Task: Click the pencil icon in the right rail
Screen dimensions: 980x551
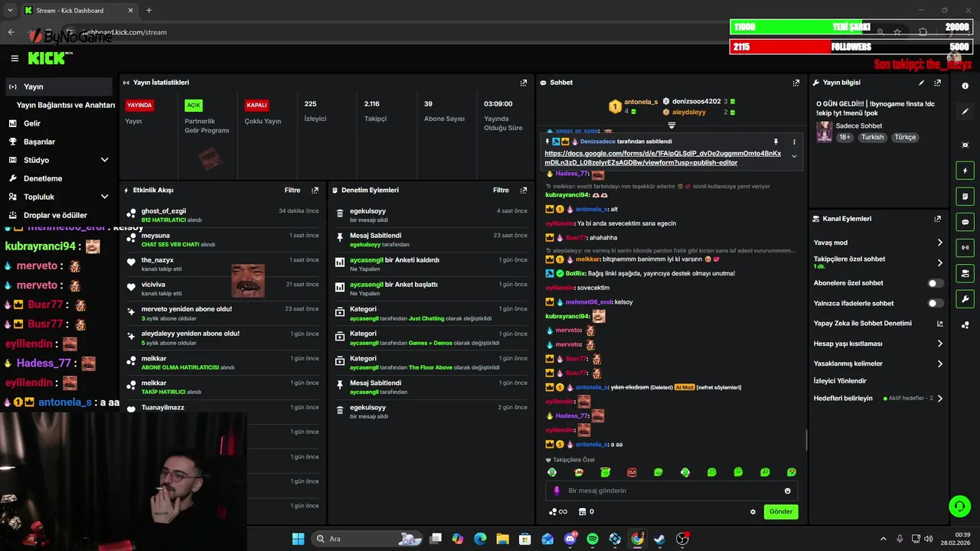Action: point(965,112)
